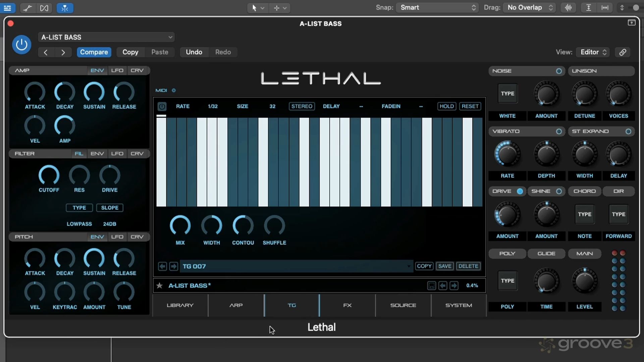Toggle the Stereo gate mode
The height and width of the screenshot is (362, 644).
[302, 106]
